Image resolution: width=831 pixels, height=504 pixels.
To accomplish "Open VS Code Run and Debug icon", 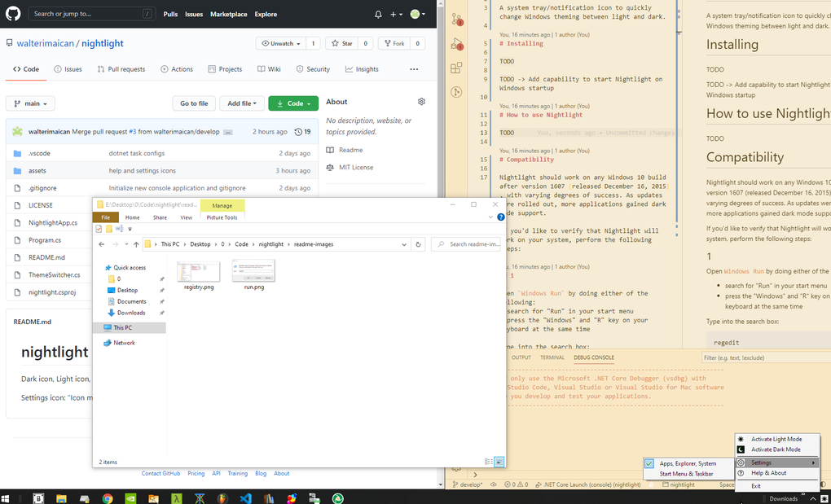I will (456, 45).
